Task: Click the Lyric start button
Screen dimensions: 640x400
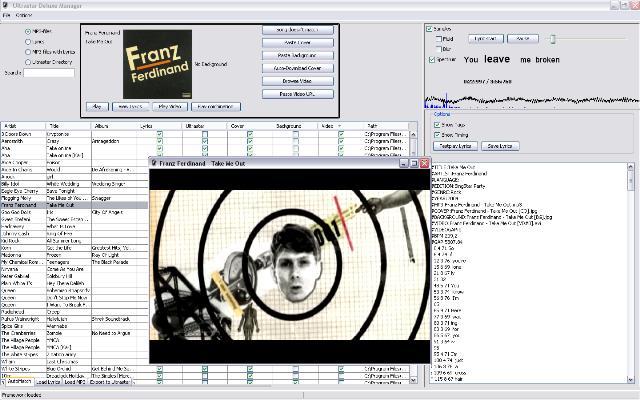Action: click(486, 39)
